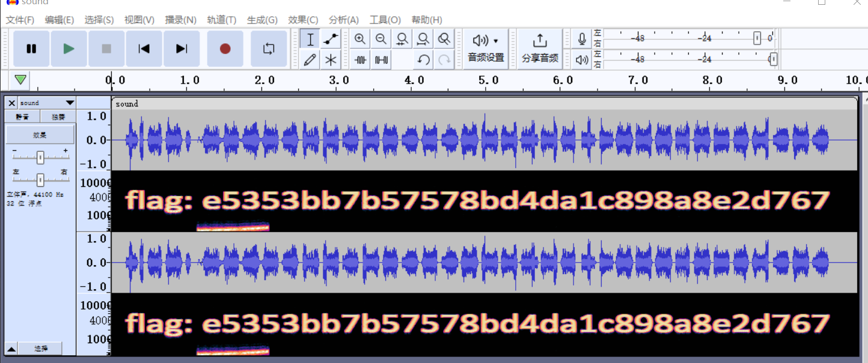This screenshot has height=363, width=868.
Task: Open the 生成(G) menu
Action: pyautogui.click(x=262, y=20)
